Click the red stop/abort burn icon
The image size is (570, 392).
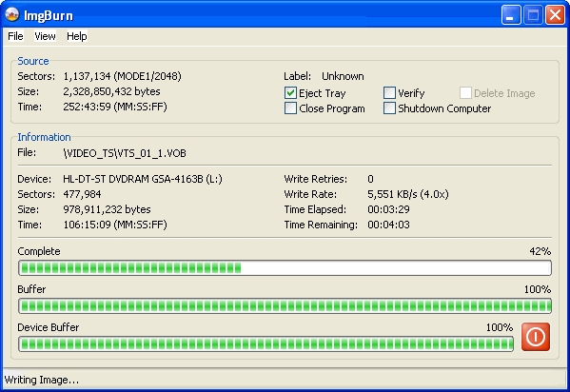coord(536,337)
